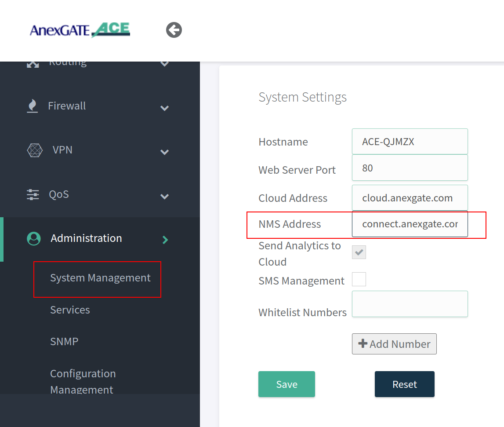Click the QoS sliders icon

pyautogui.click(x=33, y=194)
